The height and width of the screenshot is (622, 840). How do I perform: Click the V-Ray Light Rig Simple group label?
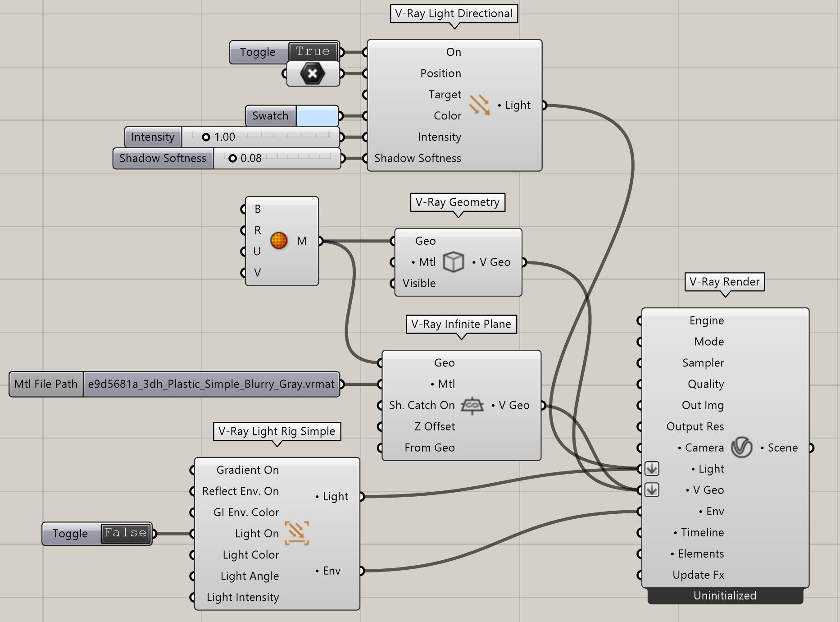[277, 431]
